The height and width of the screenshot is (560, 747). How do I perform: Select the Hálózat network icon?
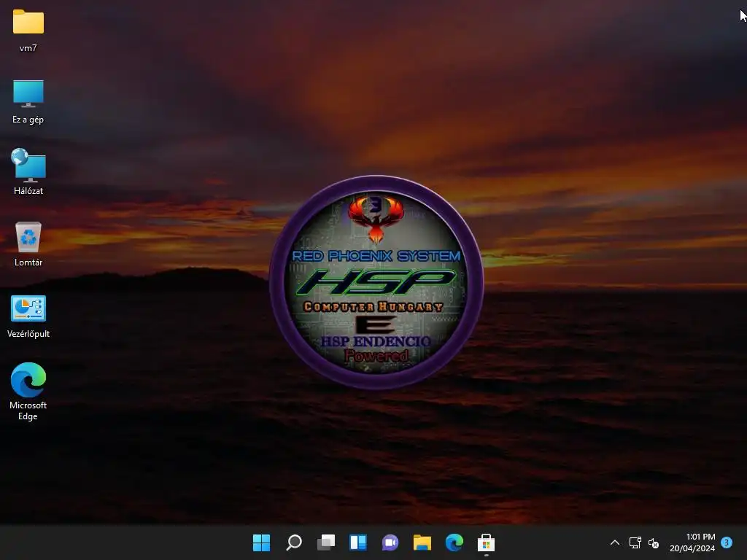tap(28, 172)
